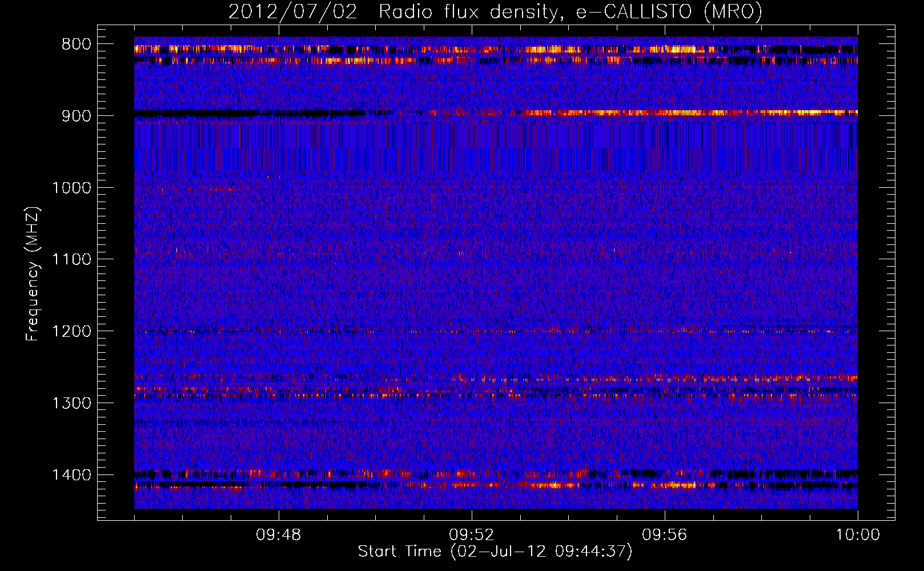This screenshot has width=924, height=571.
Task: Click the 1100 frequency tick label
Action: (71, 260)
